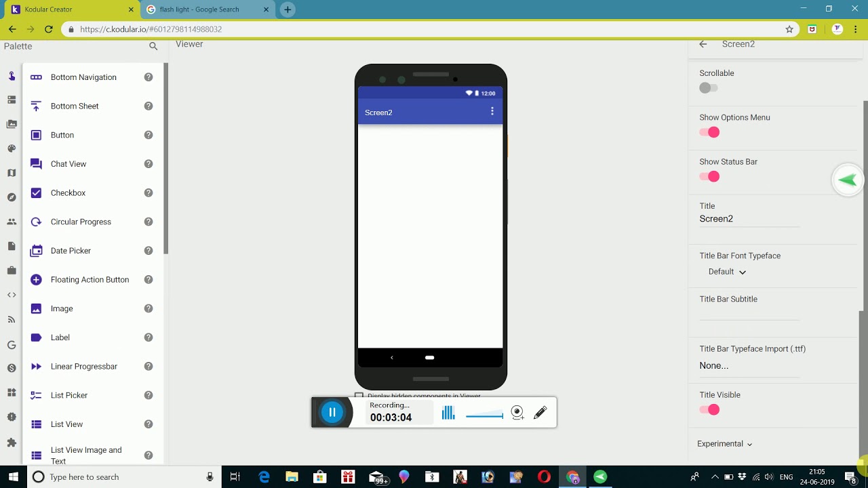Choose Title Bar Typeface Import None... value
This screenshot has height=488, width=868.
(x=749, y=365)
